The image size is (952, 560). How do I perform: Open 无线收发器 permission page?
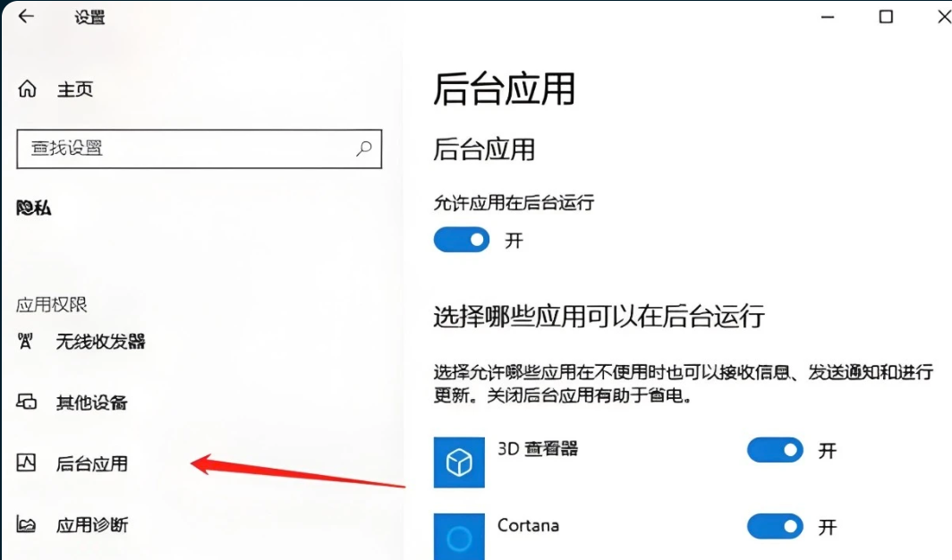click(x=101, y=343)
